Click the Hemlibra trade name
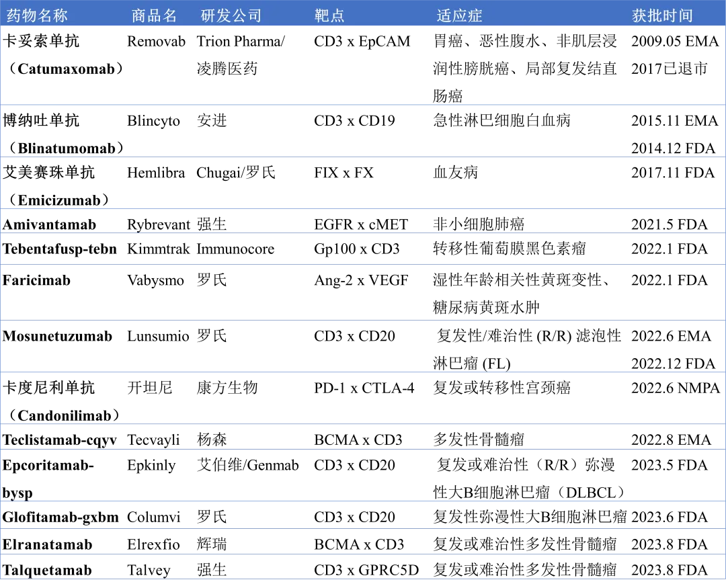 click(156, 173)
